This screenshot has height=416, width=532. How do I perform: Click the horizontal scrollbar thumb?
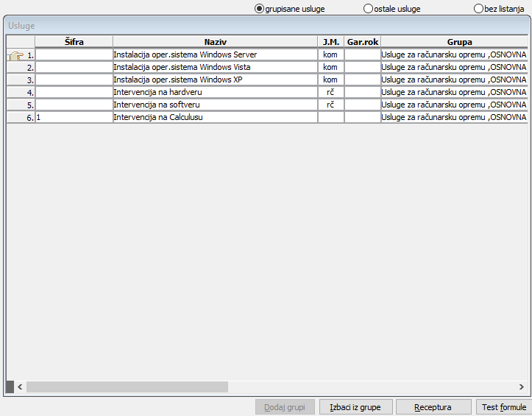point(127,387)
